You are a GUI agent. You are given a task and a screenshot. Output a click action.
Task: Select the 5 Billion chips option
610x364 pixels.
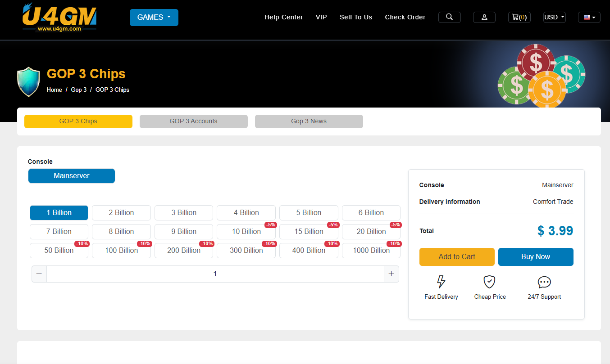[x=309, y=213]
